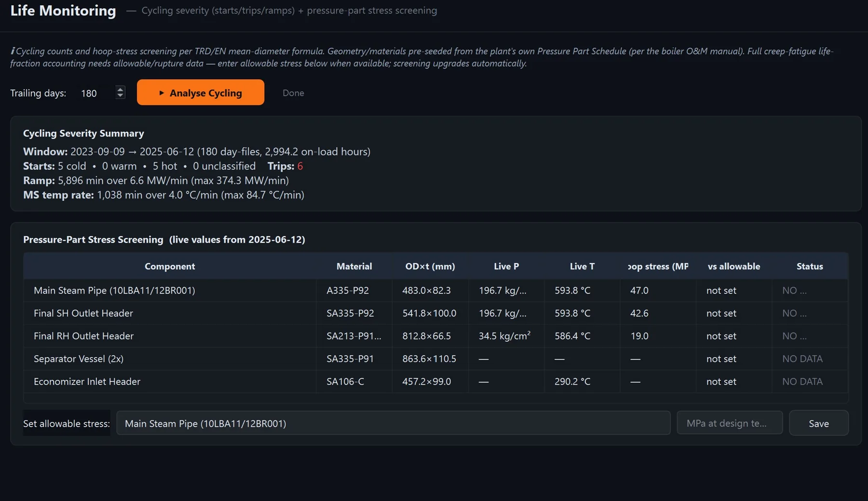The height and width of the screenshot is (501, 868).
Task: Select the Separator Vessel (2x) row
Action: coord(435,359)
